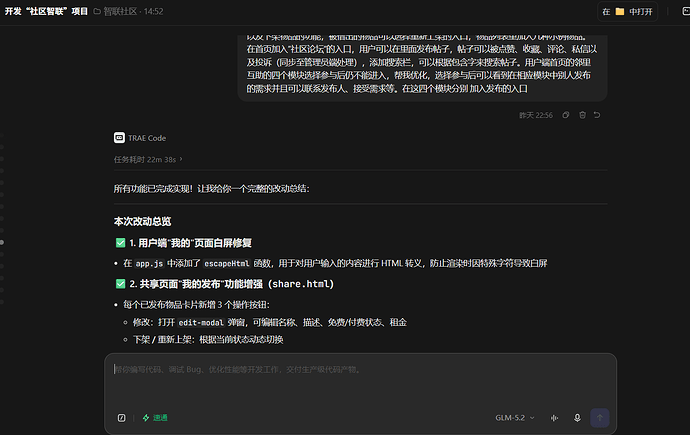Click the 在…中打开 folder button
This screenshot has height=435, width=690.
[628, 11]
